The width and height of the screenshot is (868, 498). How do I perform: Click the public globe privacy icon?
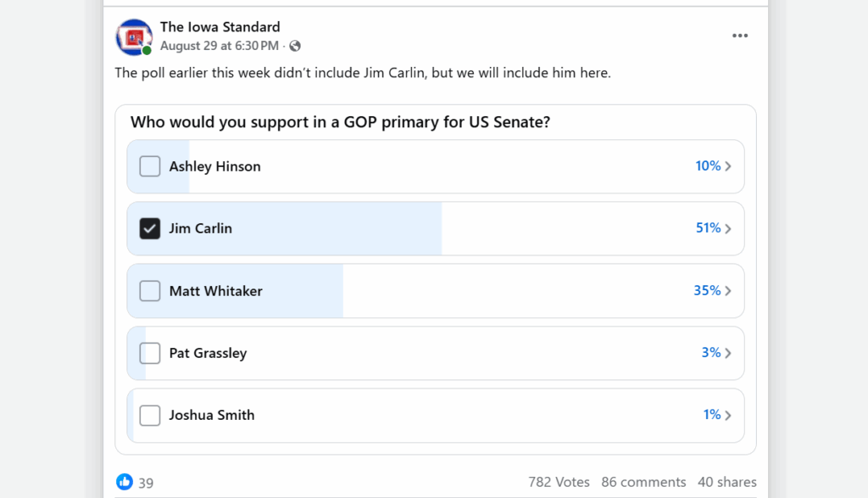tap(295, 46)
